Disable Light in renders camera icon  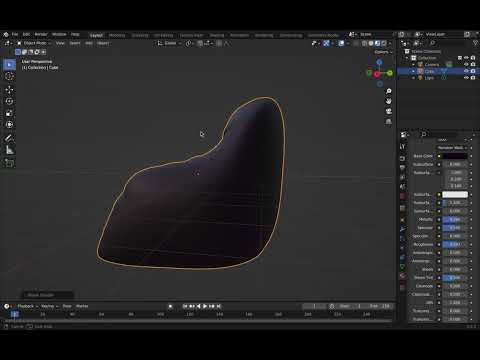tap(473, 78)
